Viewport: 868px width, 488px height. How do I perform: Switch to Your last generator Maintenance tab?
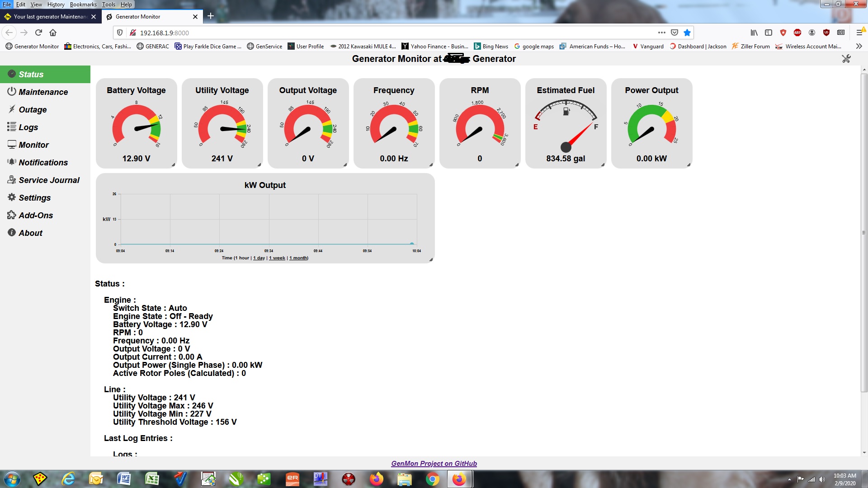coord(50,17)
